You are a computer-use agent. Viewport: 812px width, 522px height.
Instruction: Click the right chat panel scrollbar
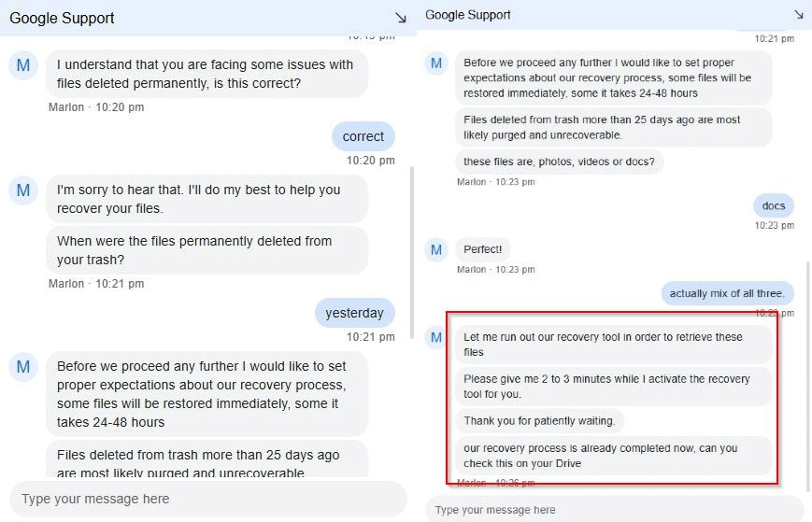coord(808,375)
